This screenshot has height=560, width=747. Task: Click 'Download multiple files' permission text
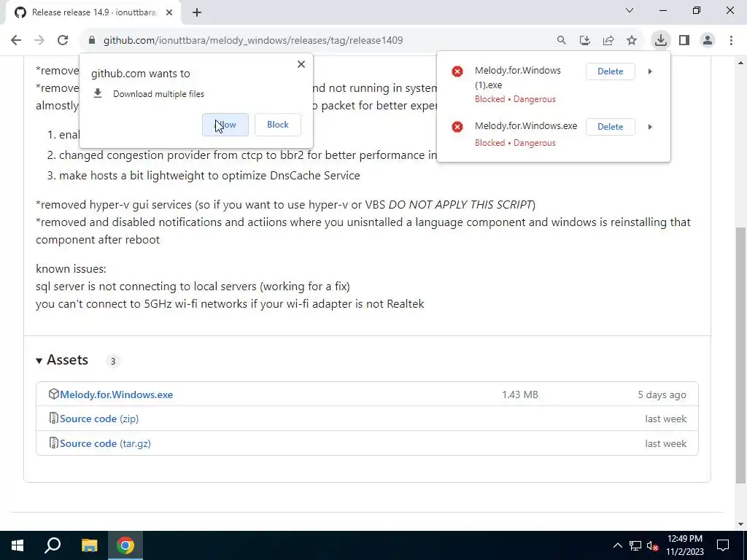(x=158, y=94)
